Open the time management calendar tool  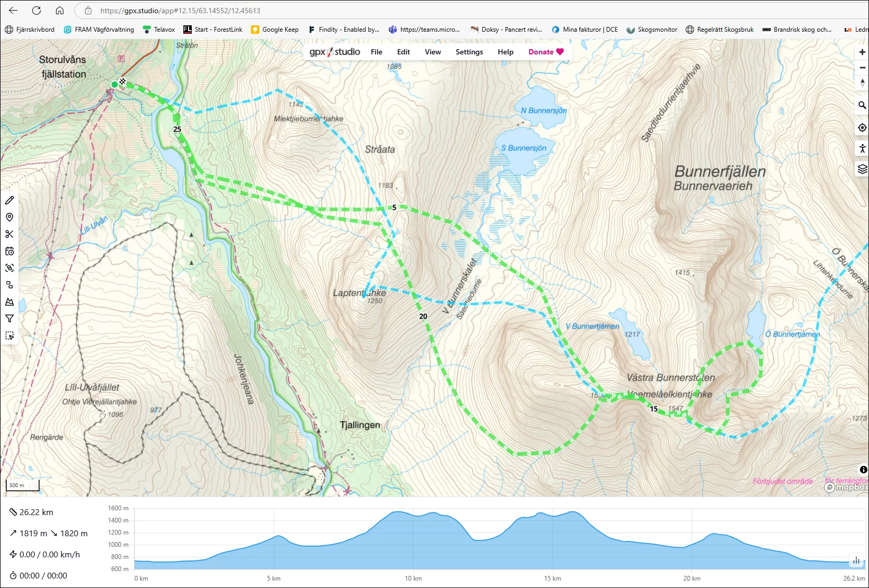click(10, 251)
